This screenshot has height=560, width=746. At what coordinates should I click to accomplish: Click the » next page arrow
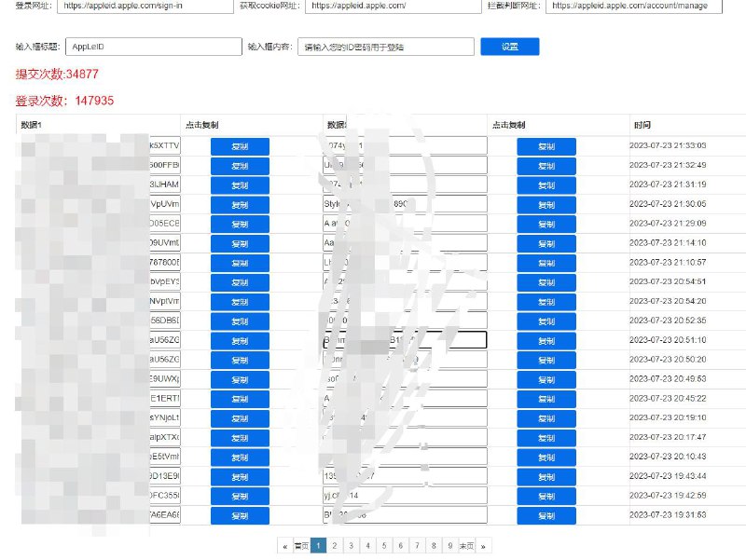(484, 545)
